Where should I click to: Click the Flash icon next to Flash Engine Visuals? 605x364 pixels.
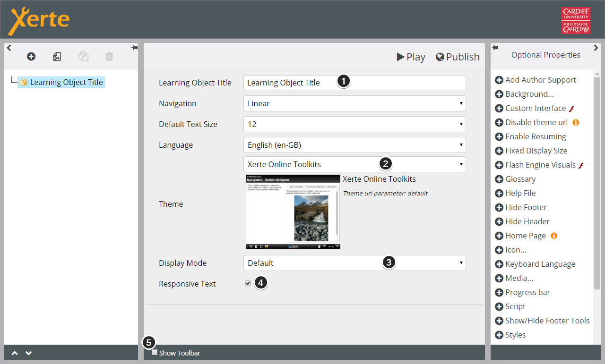pyautogui.click(x=581, y=165)
